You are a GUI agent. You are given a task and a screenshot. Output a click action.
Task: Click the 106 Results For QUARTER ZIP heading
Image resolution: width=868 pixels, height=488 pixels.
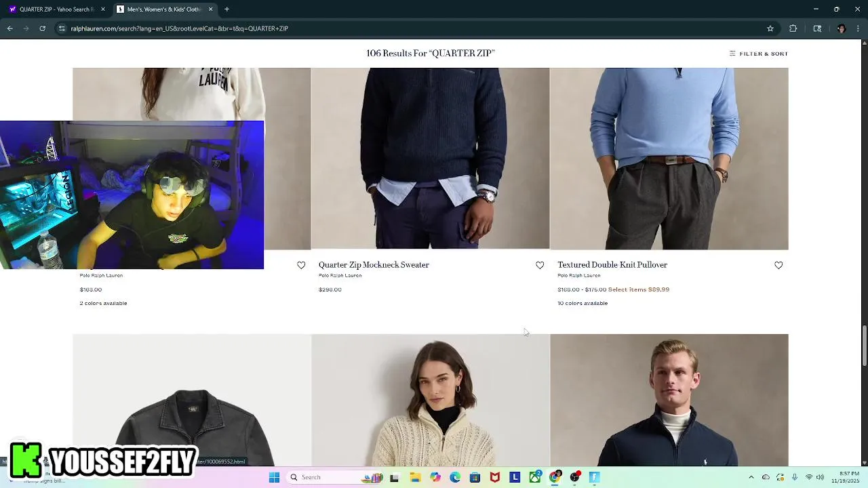[431, 54]
